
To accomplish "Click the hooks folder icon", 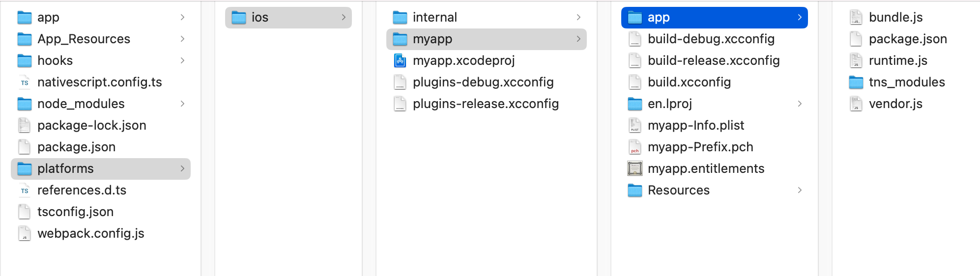I will pyautogui.click(x=25, y=61).
